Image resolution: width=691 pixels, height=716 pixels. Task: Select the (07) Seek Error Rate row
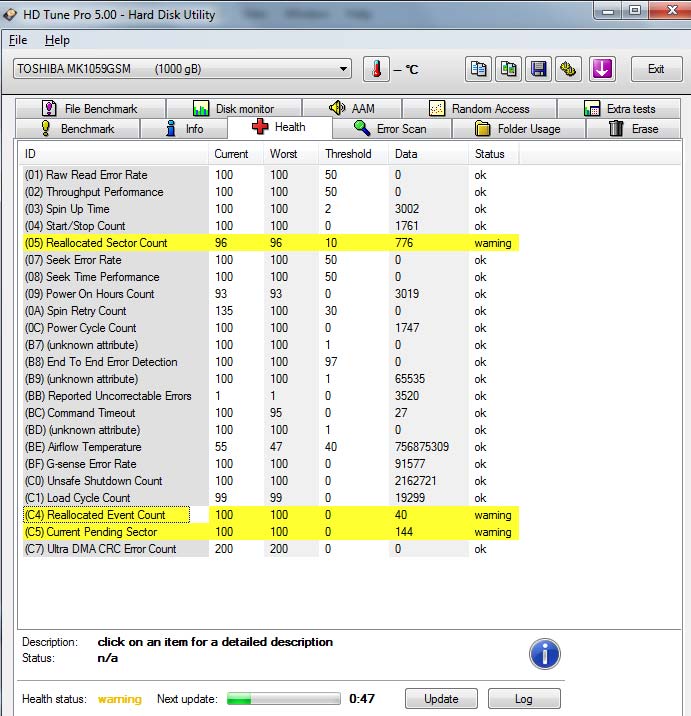(x=271, y=260)
